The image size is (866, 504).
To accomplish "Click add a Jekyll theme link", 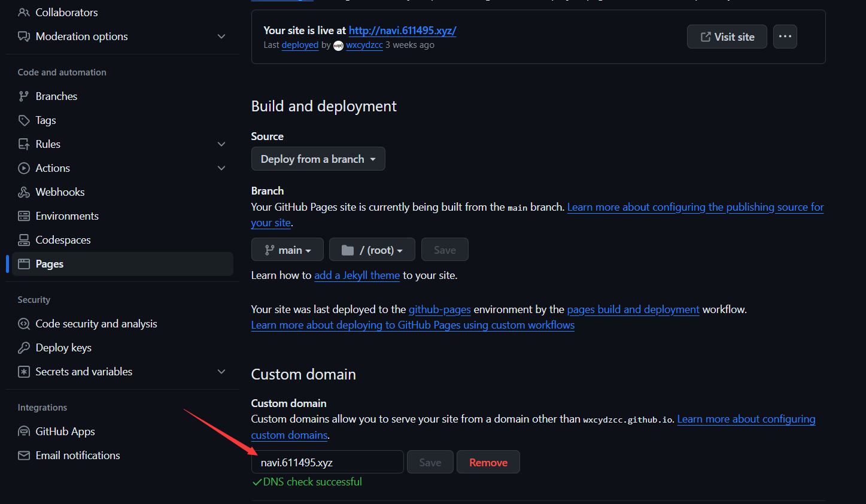I will 357,275.
